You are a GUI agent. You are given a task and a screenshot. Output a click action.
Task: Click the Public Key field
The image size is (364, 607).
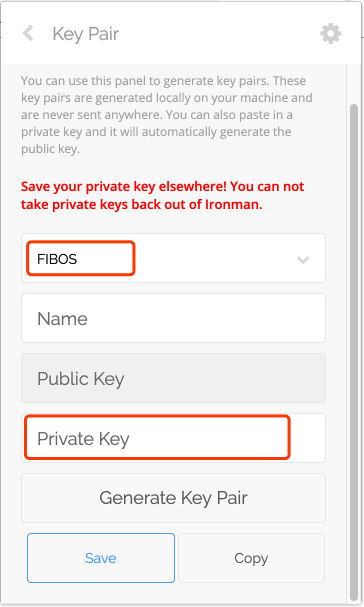click(x=173, y=378)
